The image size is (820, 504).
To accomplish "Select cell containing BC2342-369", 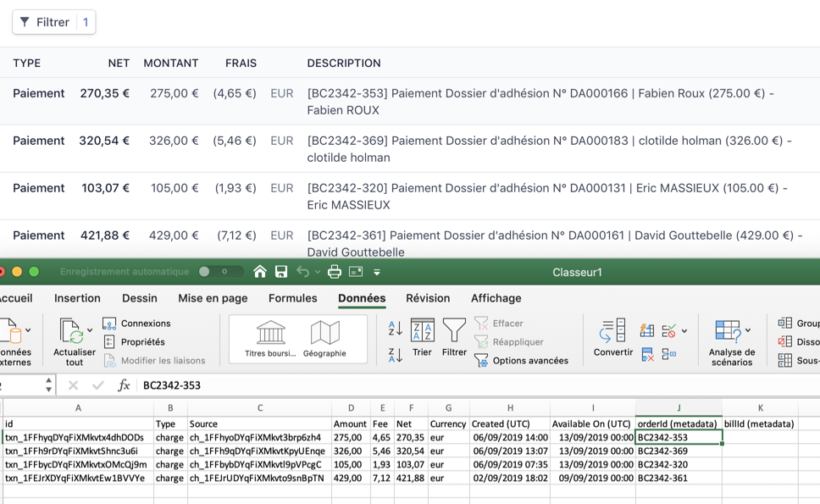I will (678, 451).
